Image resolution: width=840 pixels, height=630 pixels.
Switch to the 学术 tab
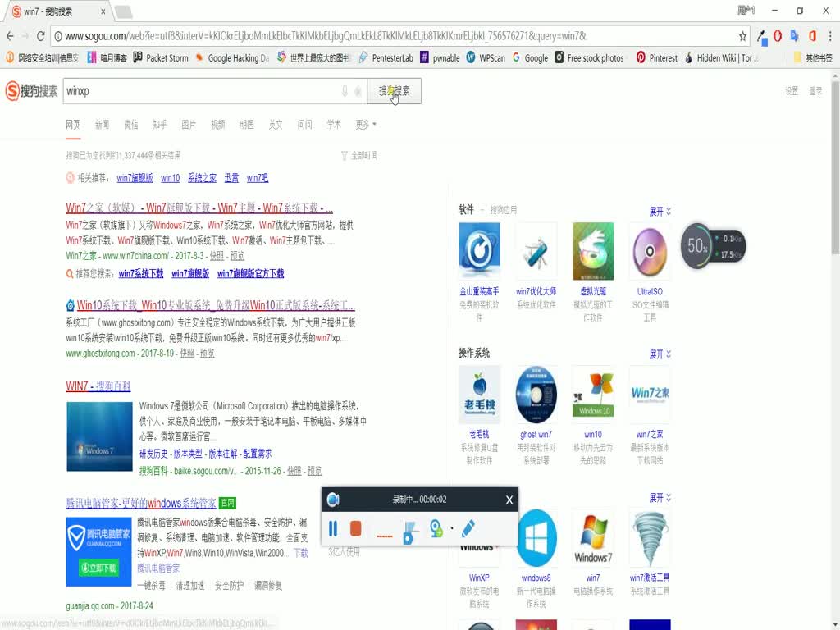tap(334, 125)
